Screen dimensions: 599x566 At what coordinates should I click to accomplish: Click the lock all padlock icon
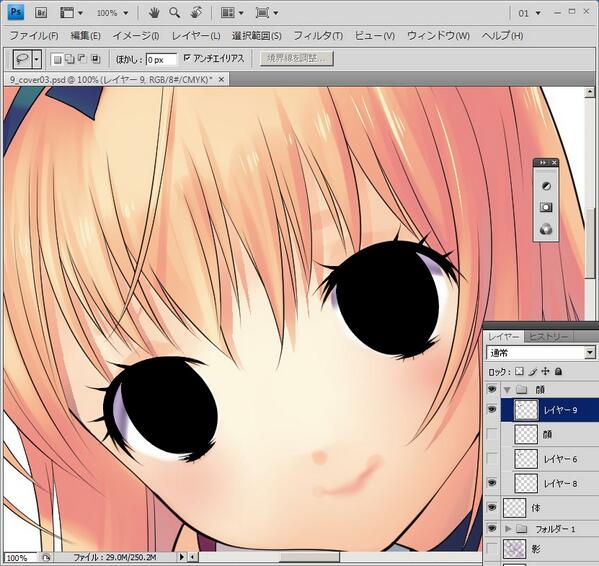tap(558, 371)
